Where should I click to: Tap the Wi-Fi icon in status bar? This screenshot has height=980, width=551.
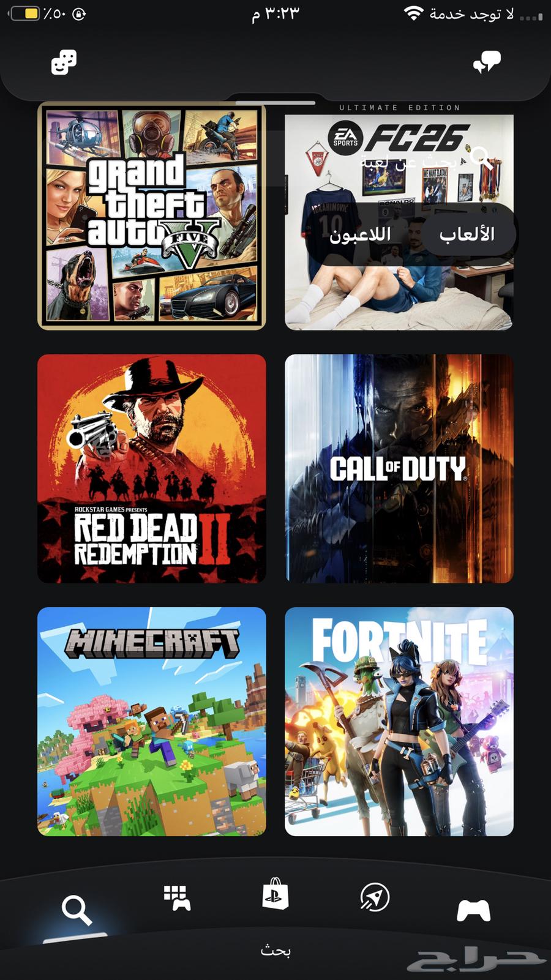[414, 13]
